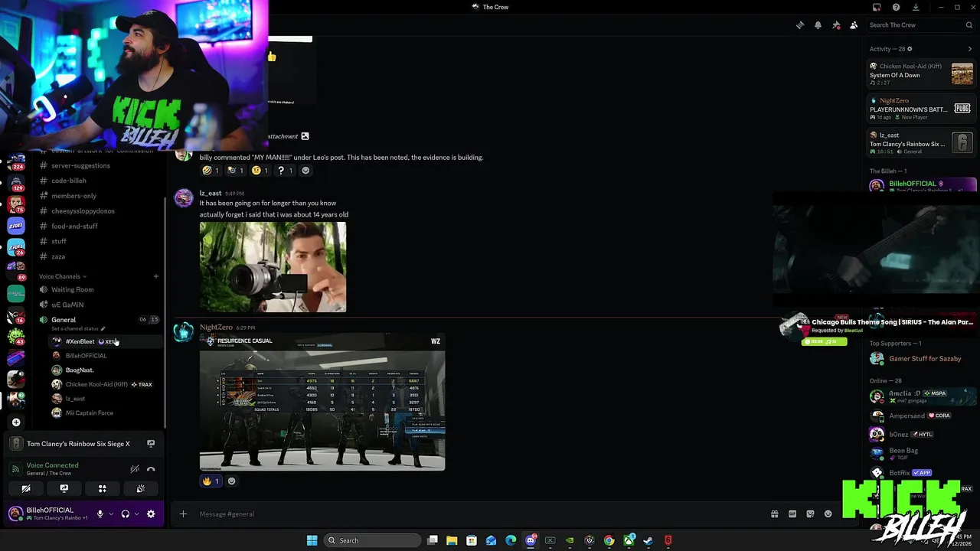Open headphone output options chevron

(x=137, y=514)
